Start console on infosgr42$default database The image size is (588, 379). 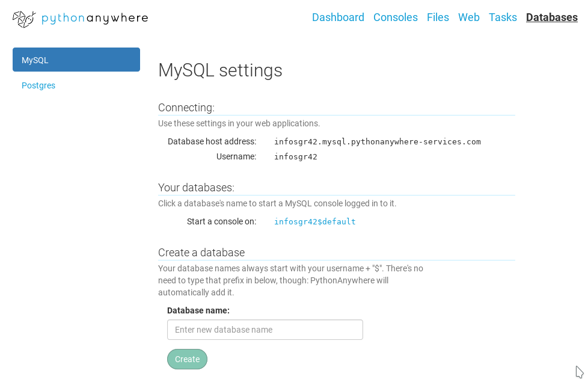click(314, 221)
